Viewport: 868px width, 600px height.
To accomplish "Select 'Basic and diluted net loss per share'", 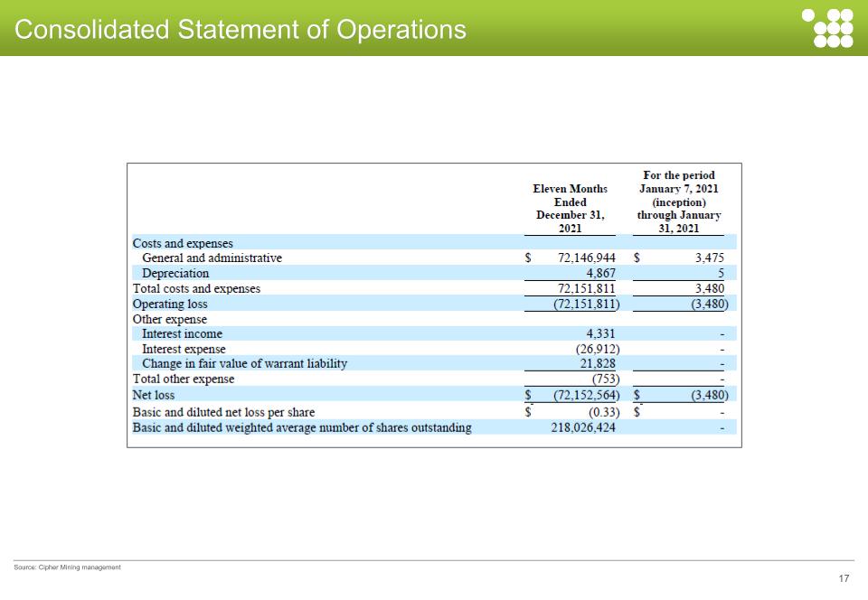I will (x=223, y=413).
